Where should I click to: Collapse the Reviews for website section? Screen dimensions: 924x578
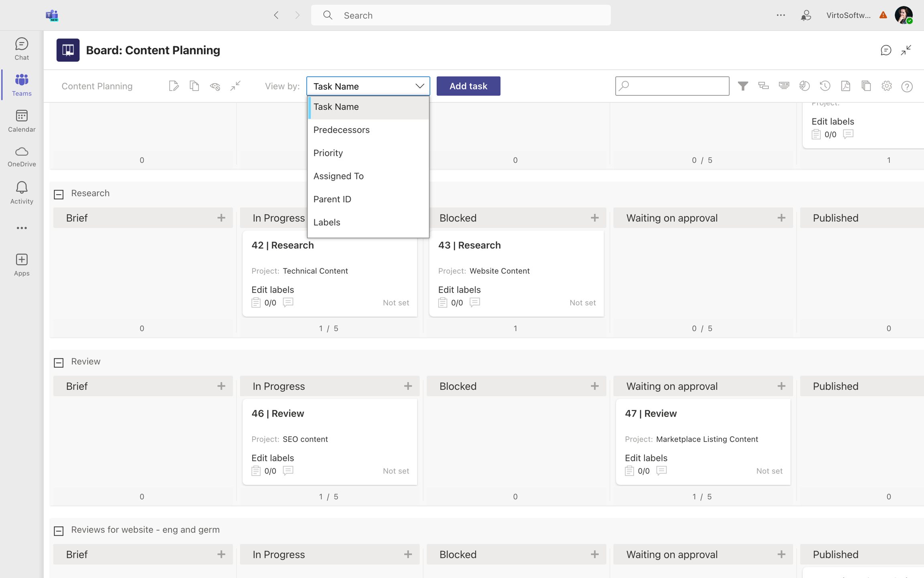59,529
